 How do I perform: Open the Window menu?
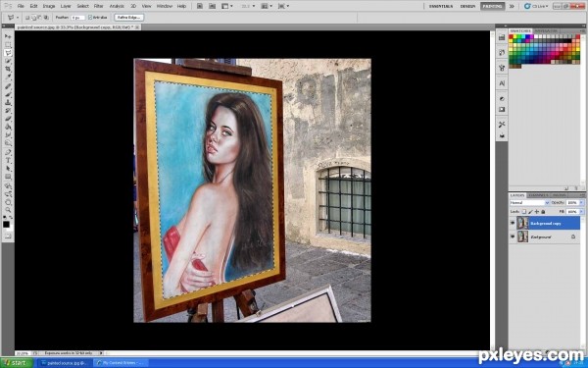165,6
